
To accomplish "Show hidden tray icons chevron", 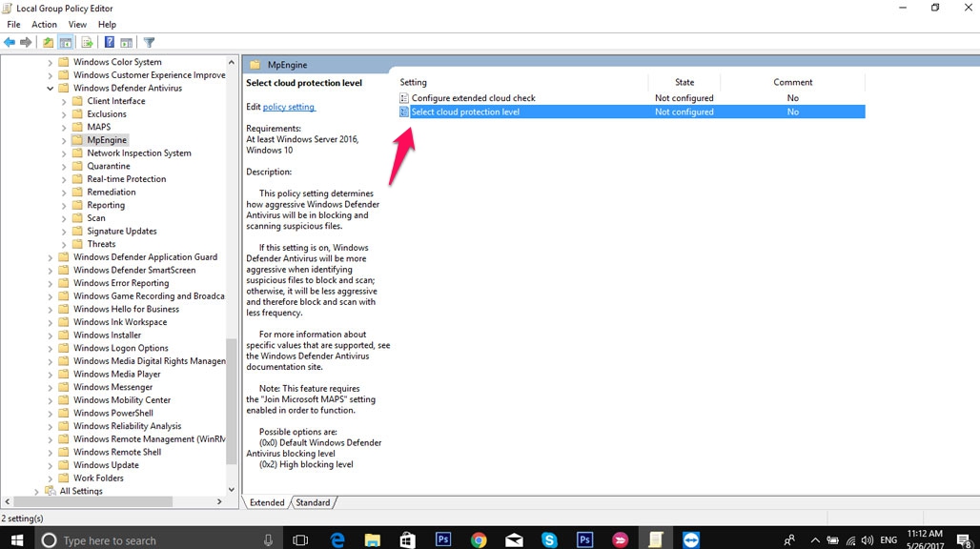I will click(815, 540).
